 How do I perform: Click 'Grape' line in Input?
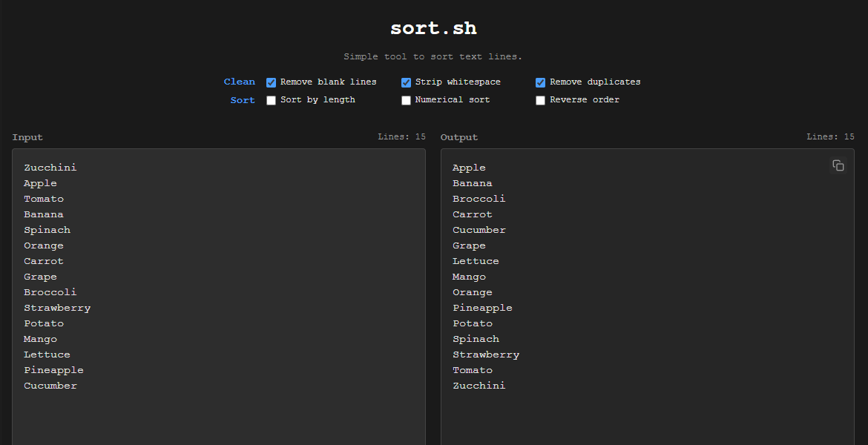(40, 277)
